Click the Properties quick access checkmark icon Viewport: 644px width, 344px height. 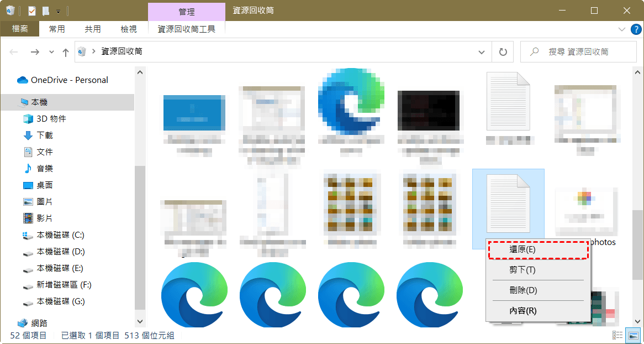[32, 11]
